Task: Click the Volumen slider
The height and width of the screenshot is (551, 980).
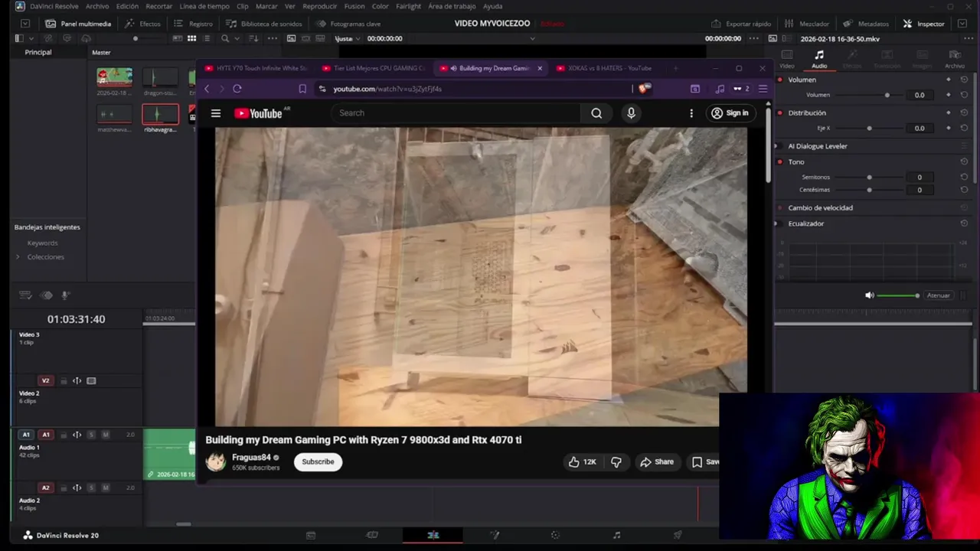Action: [870, 95]
